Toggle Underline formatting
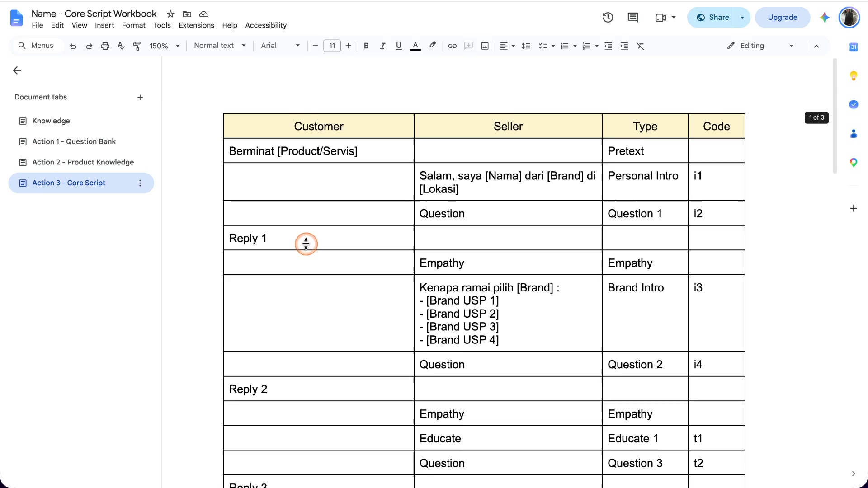The width and height of the screenshot is (868, 488). click(398, 46)
